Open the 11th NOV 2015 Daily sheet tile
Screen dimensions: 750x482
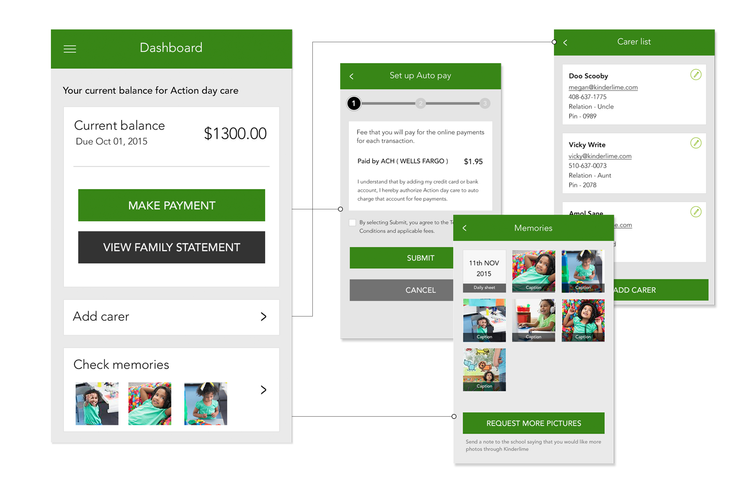(484, 271)
